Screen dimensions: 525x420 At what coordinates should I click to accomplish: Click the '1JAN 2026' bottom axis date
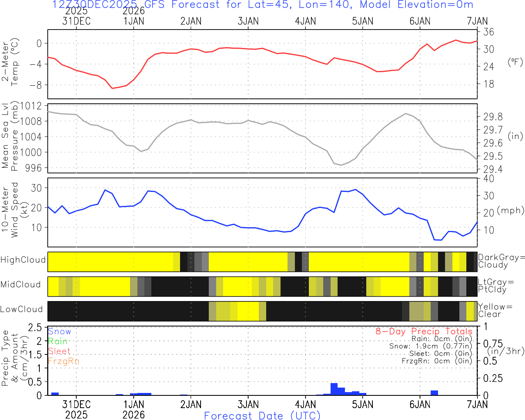134,410
